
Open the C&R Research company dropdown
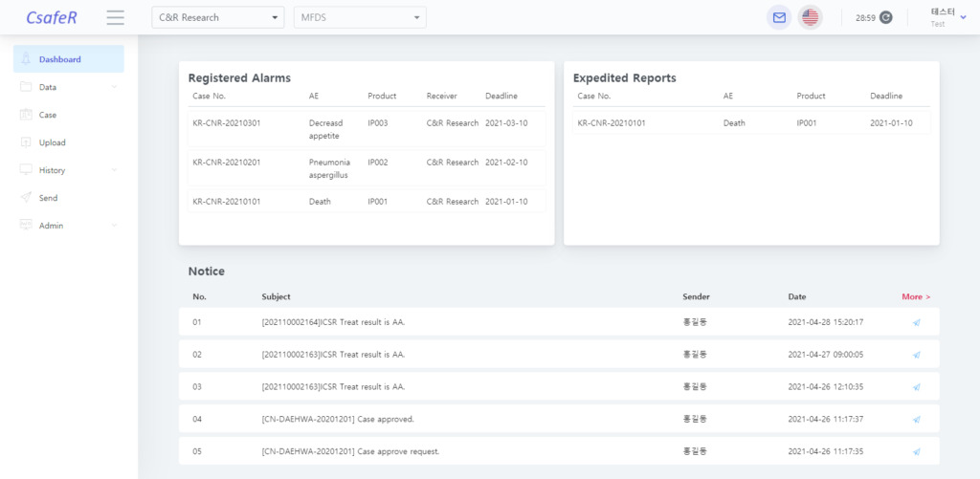[218, 17]
